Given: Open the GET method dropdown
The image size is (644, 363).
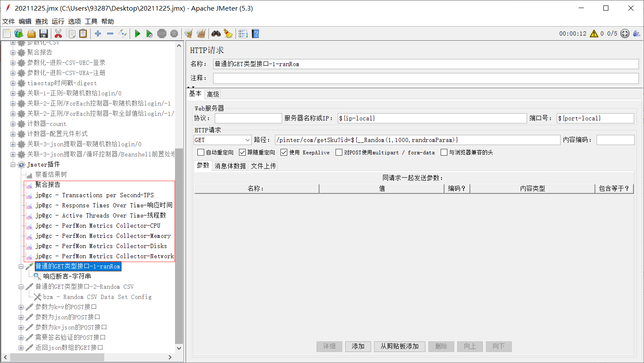Looking at the screenshot, I should pyautogui.click(x=223, y=140).
